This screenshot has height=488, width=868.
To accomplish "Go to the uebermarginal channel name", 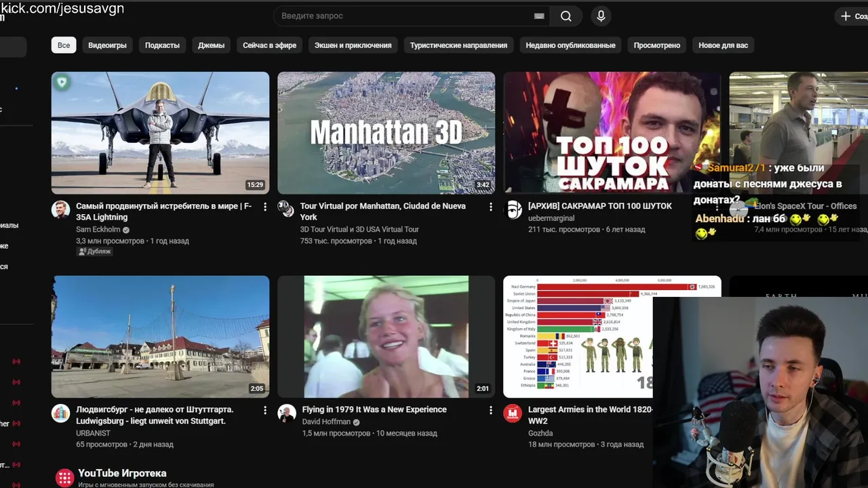I will click(551, 218).
